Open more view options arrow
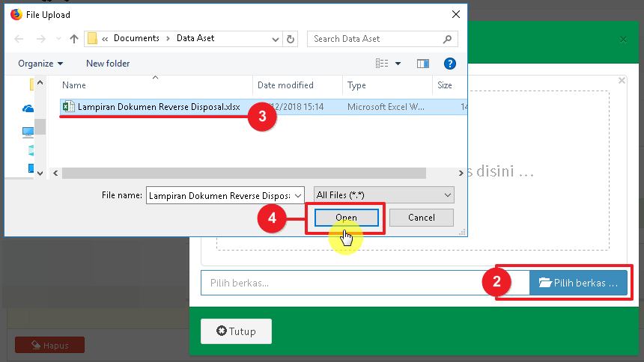The height and width of the screenshot is (362, 644). pyautogui.click(x=398, y=64)
